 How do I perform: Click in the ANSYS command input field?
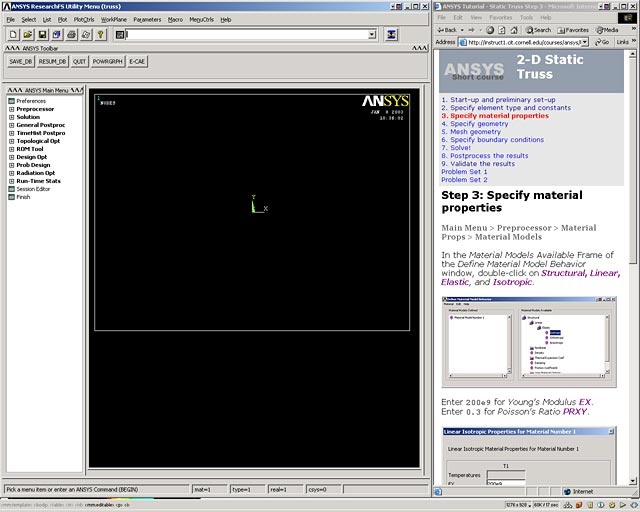click(x=247, y=35)
